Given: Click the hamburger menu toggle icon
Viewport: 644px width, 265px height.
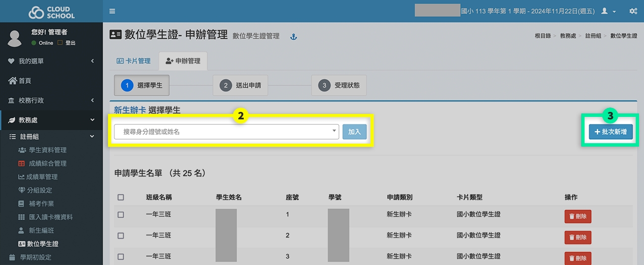Looking at the screenshot, I should pos(112,11).
